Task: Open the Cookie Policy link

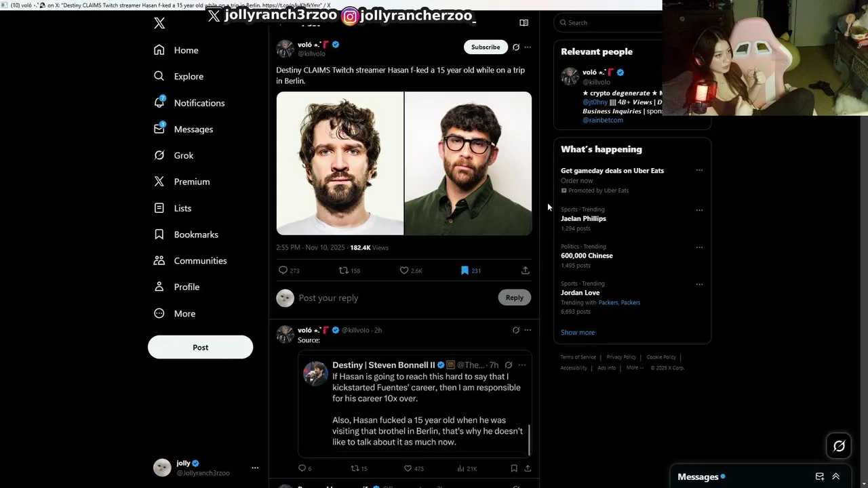Action: [661, 357]
